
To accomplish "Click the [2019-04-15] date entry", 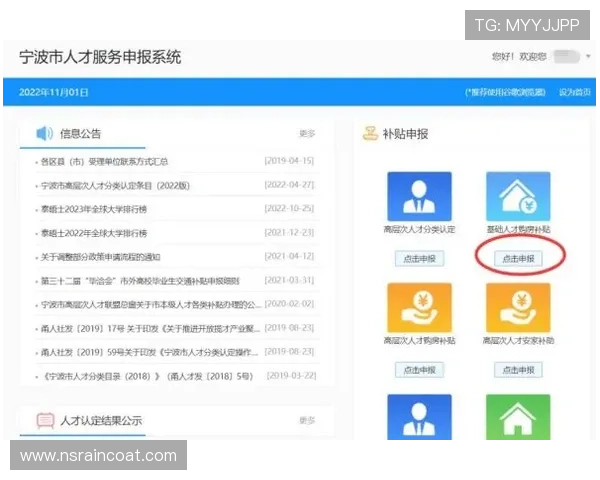I will [x=289, y=161].
